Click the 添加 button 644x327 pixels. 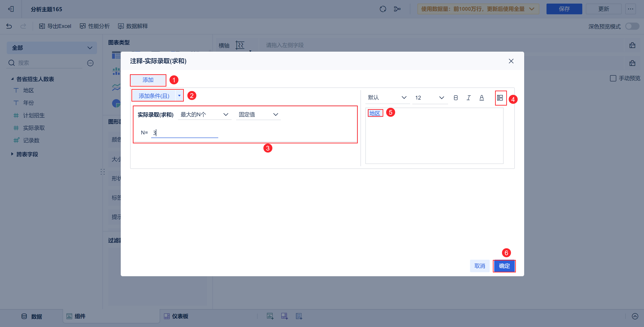[148, 80]
